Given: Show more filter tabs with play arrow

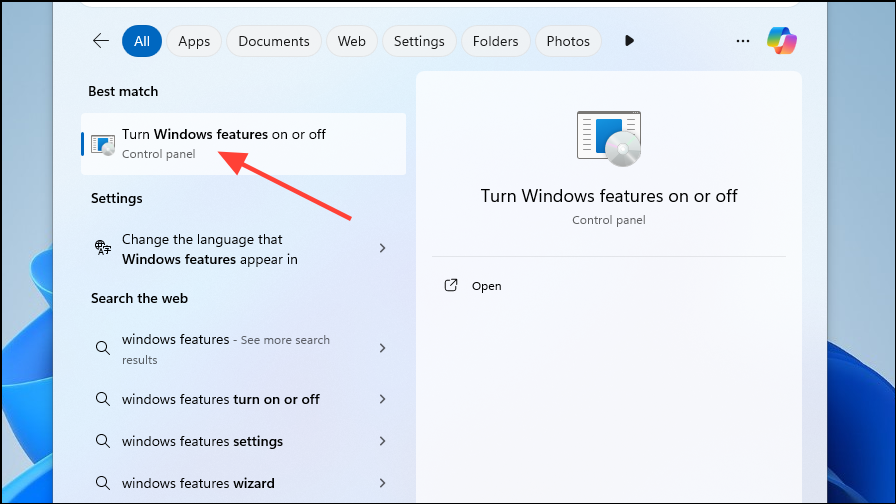Looking at the screenshot, I should point(629,41).
